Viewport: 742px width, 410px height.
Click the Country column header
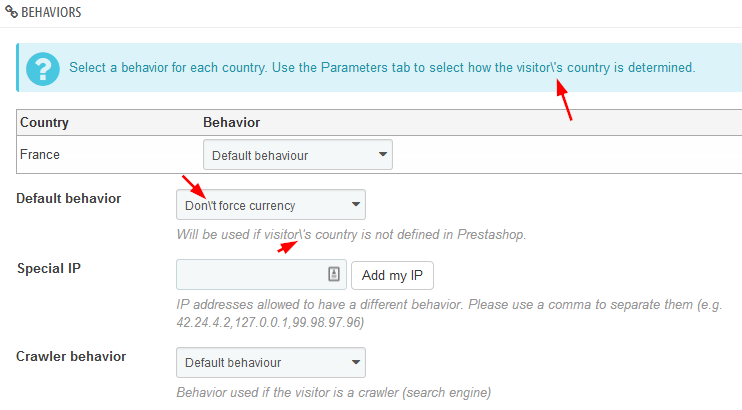(x=44, y=122)
